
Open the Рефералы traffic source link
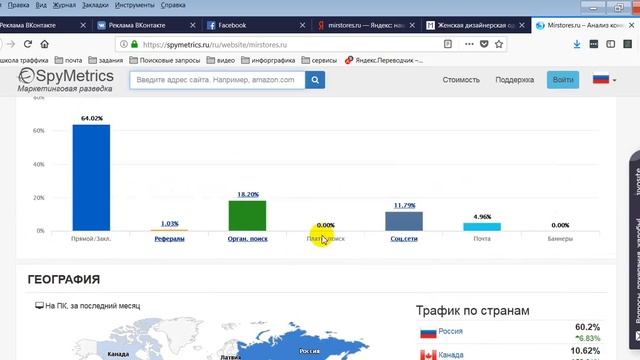point(169,239)
